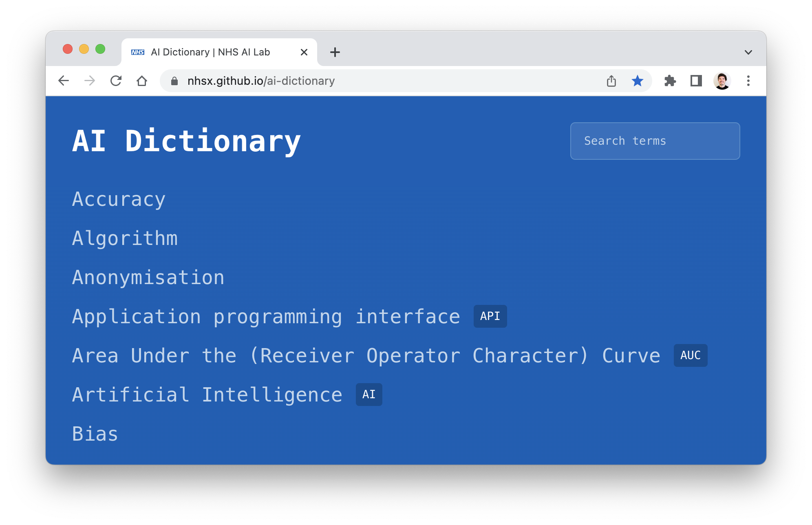Click the home button icon
The image size is (812, 525).
[142, 81]
